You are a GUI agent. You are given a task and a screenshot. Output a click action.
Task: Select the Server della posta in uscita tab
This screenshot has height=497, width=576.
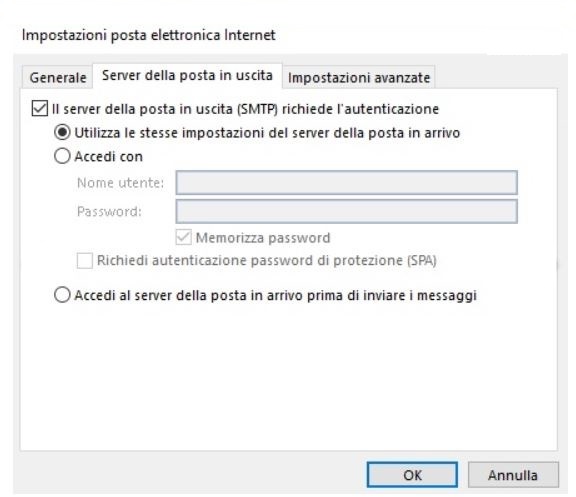[187, 76]
